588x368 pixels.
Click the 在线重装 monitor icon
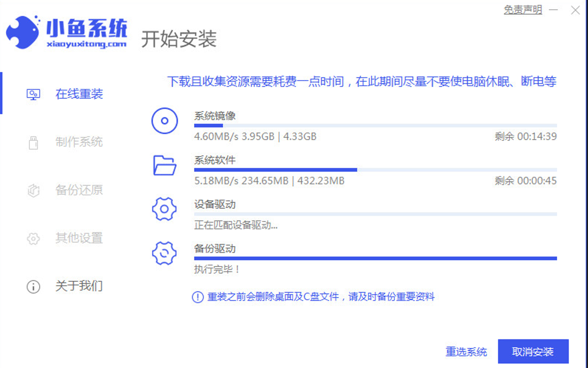pos(33,94)
